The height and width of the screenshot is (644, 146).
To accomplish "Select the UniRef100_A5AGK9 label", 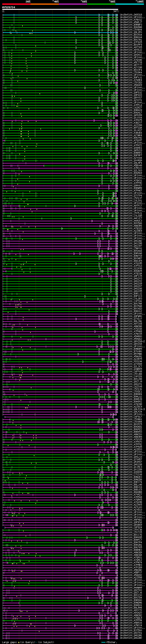I will coord(131,85).
